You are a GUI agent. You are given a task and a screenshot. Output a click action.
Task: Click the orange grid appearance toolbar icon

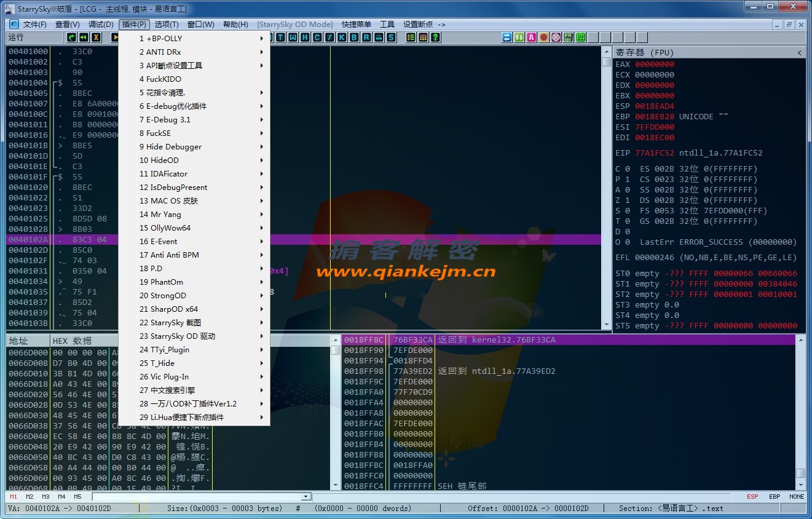[423, 38]
